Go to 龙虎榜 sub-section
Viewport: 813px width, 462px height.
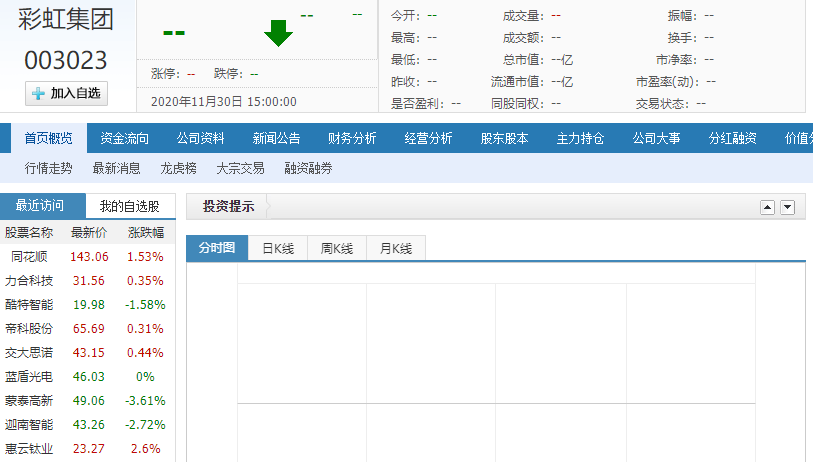click(178, 168)
